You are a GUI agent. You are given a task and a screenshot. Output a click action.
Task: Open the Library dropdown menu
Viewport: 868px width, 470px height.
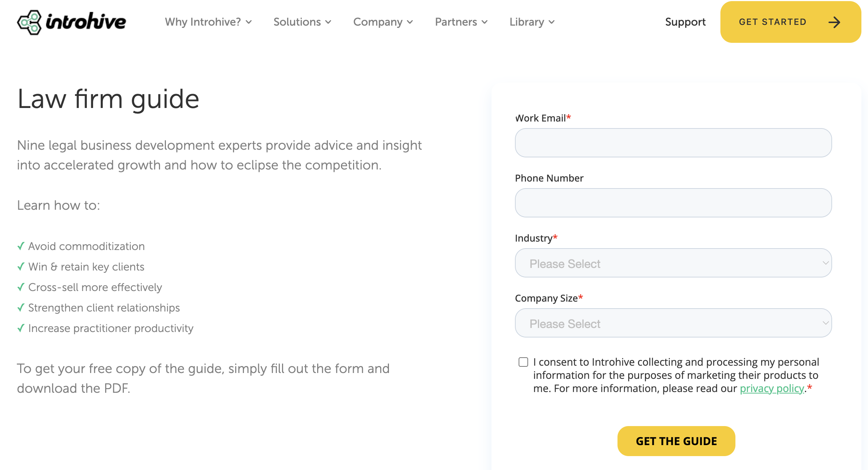530,22
